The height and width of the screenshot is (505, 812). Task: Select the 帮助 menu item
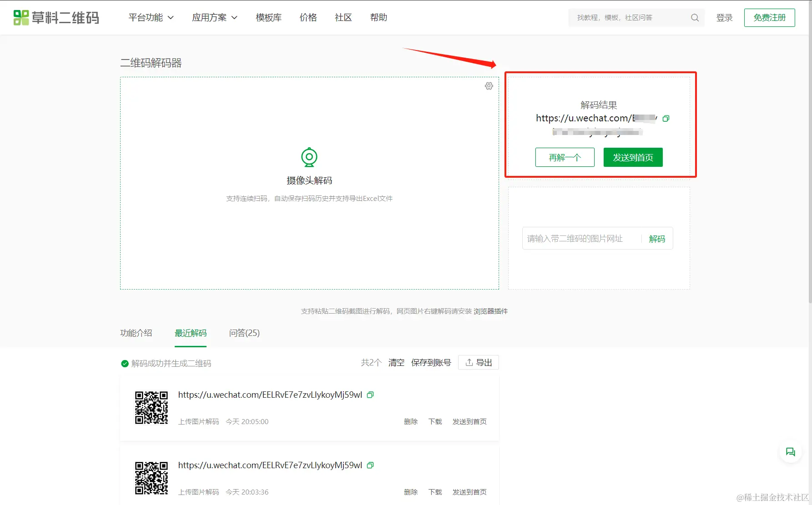coord(378,17)
